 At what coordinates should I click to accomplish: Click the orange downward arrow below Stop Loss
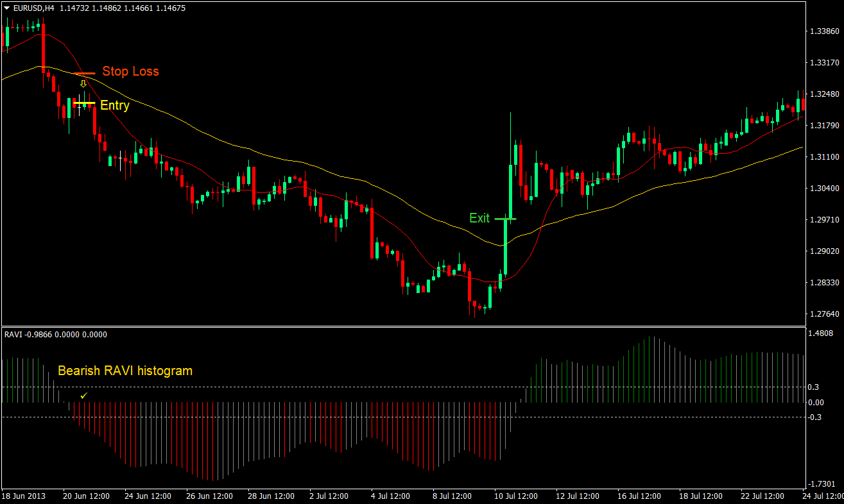(x=83, y=83)
